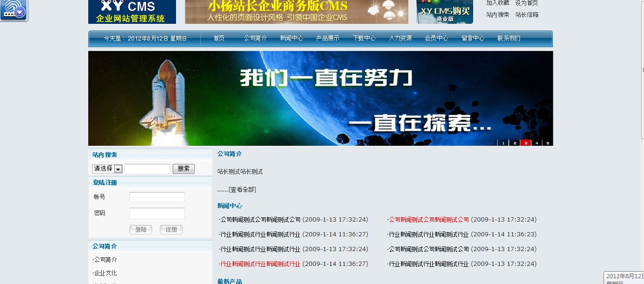Click the floating blue widget icon in the corner

[x=14, y=10]
